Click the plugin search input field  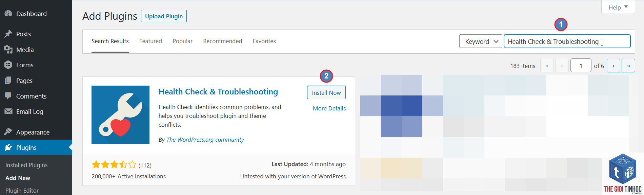coord(567,41)
